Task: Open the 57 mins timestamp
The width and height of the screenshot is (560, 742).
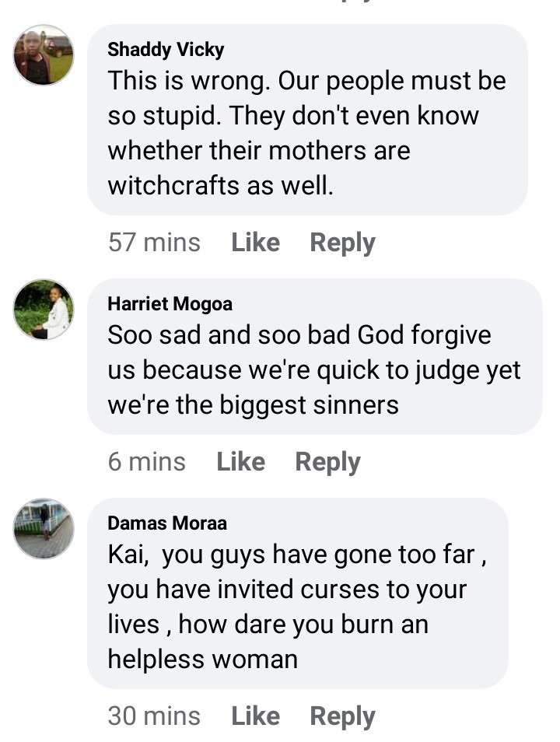Action: coord(154,243)
